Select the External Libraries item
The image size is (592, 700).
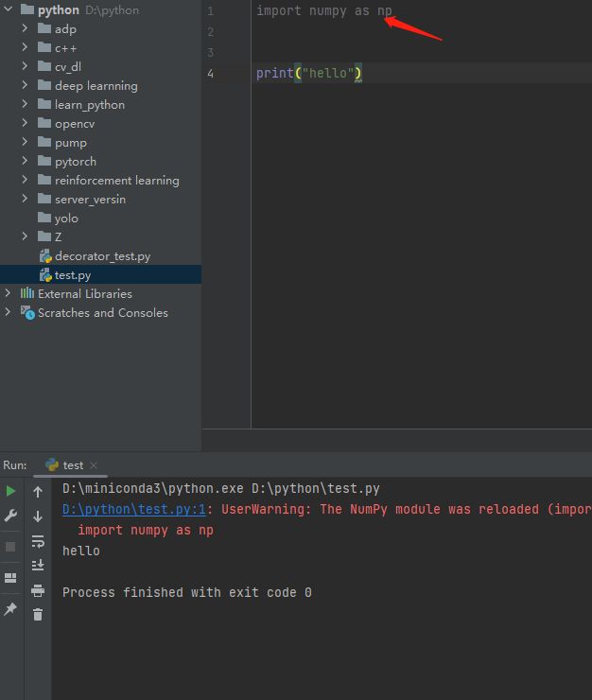click(x=85, y=294)
